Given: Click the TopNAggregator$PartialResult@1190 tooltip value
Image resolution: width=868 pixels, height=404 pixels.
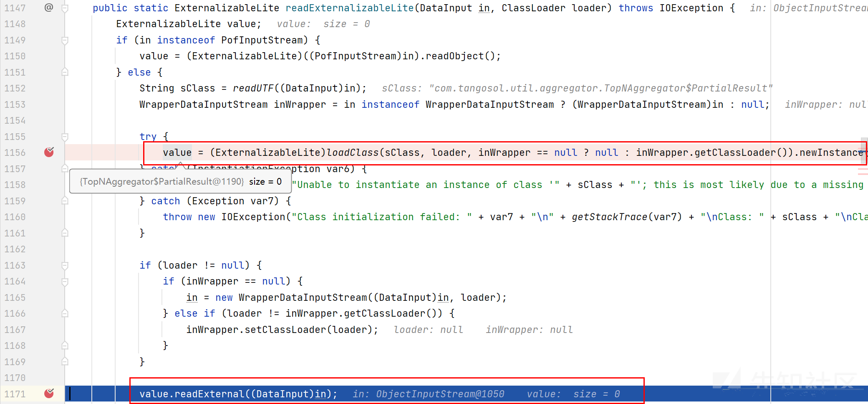Looking at the screenshot, I should (162, 181).
